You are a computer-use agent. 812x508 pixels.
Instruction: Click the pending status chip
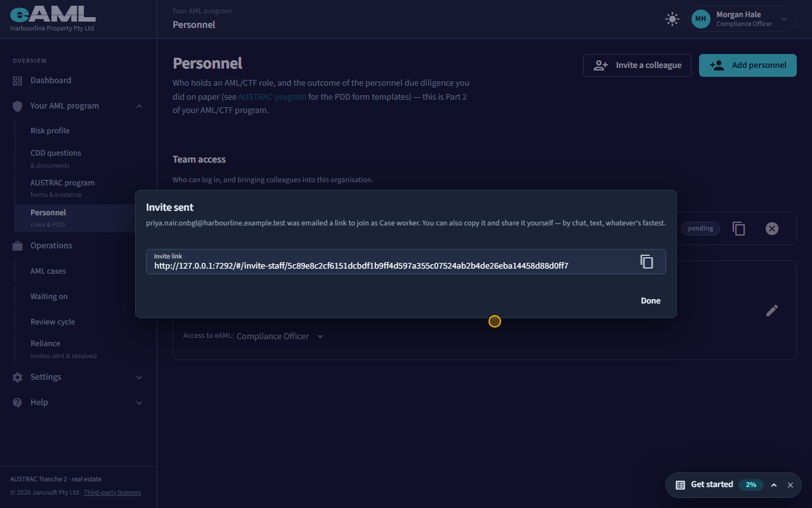coord(700,229)
